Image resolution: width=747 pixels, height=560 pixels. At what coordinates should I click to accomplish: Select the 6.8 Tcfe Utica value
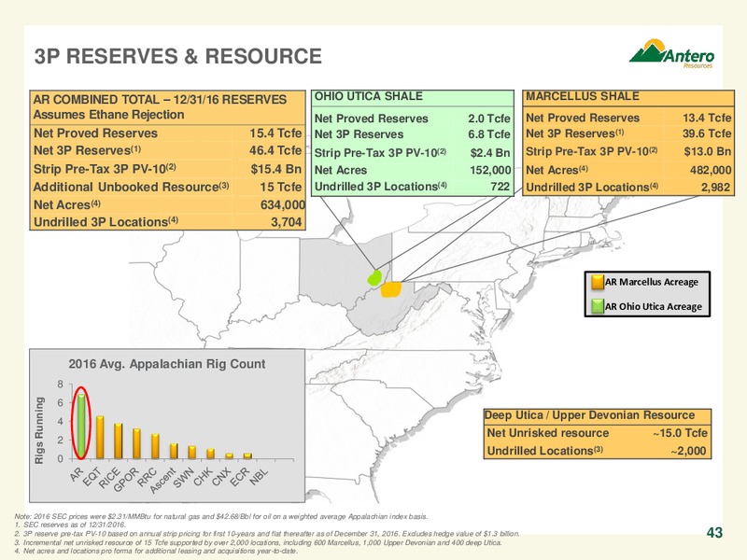pos(488,134)
